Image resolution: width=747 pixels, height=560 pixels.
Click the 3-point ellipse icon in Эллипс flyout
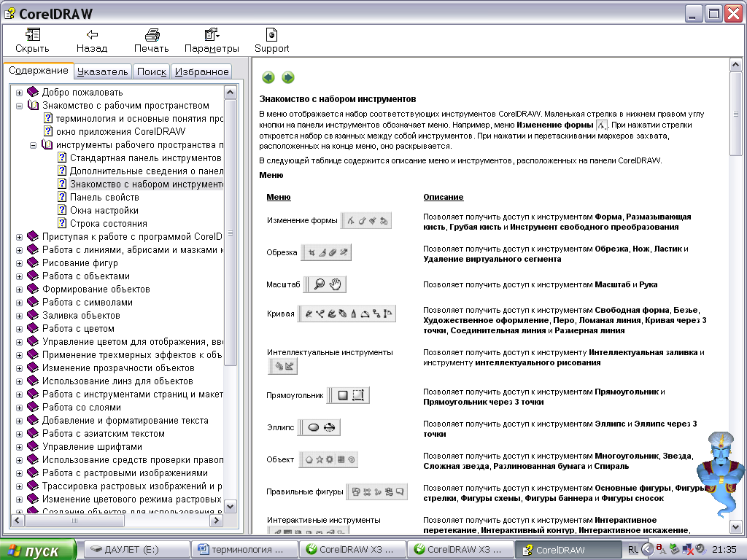[x=329, y=427]
